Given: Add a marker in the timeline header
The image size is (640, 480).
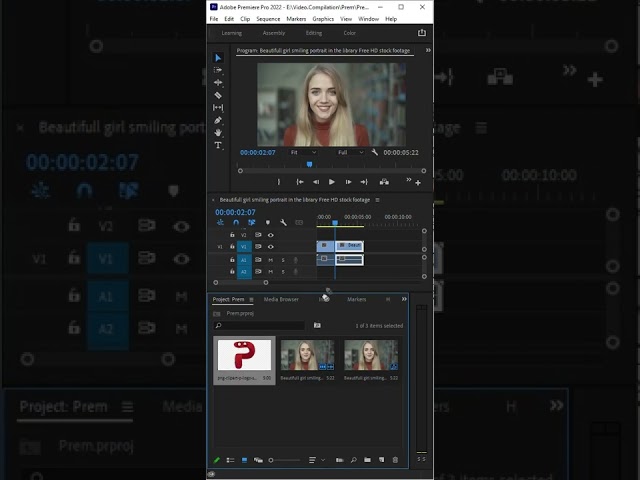Looking at the screenshot, I should tap(268, 222).
